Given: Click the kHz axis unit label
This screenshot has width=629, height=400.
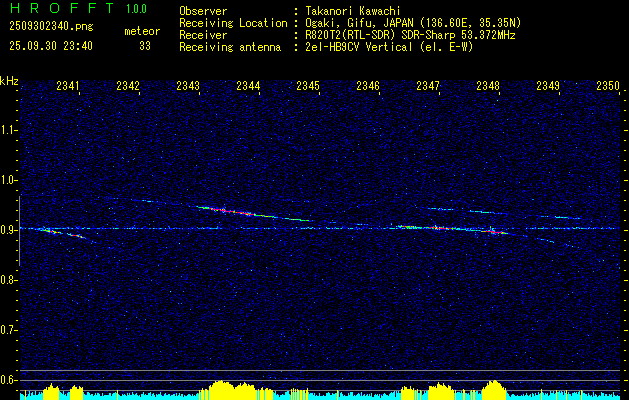Looking at the screenshot, I should click(x=9, y=80).
